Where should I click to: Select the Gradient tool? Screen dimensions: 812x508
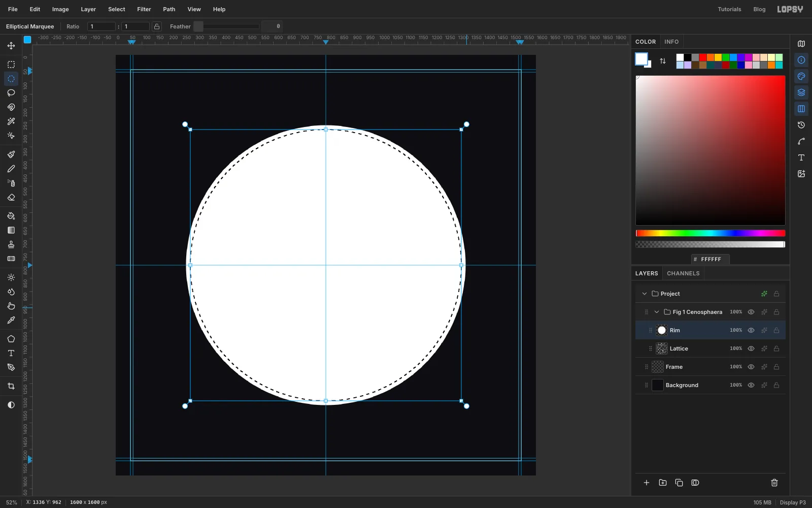click(x=11, y=230)
